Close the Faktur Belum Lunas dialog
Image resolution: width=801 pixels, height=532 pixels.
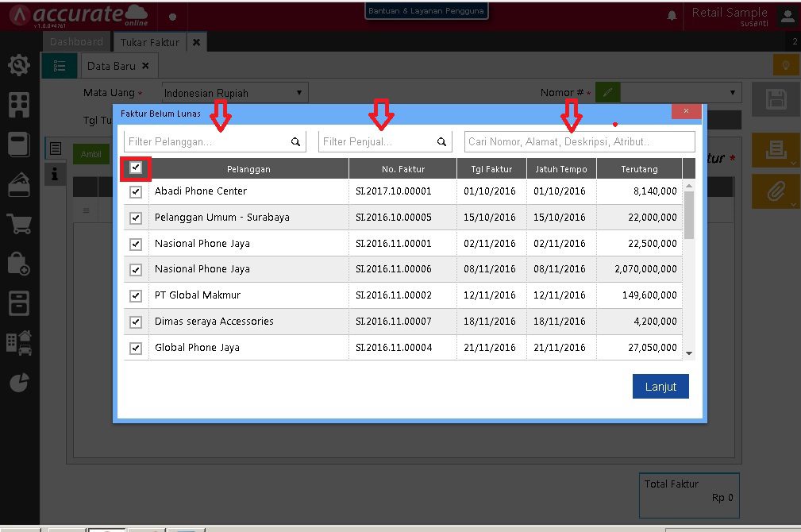686,111
